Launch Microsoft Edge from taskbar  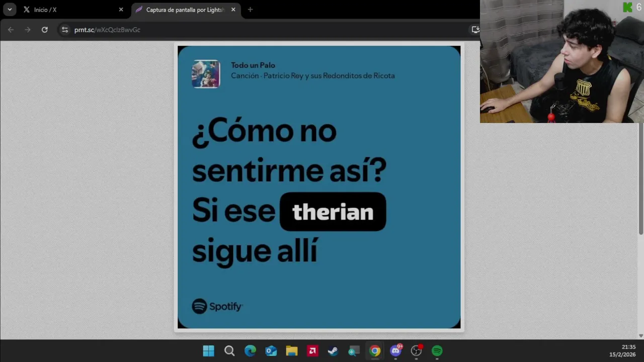(x=250, y=351)
